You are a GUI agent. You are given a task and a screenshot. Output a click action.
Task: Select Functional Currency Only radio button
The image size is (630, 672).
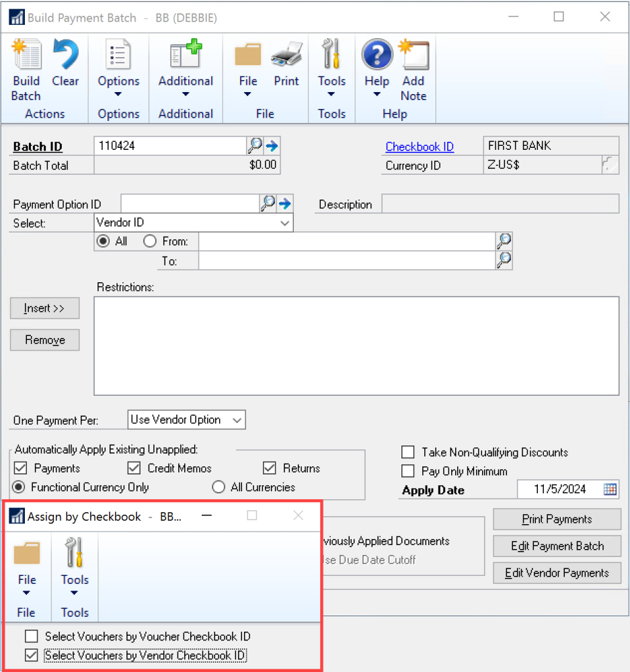[19, 487]
